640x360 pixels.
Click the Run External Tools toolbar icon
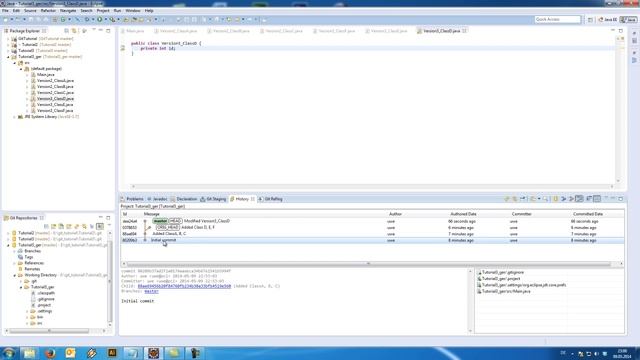(112, 19)
